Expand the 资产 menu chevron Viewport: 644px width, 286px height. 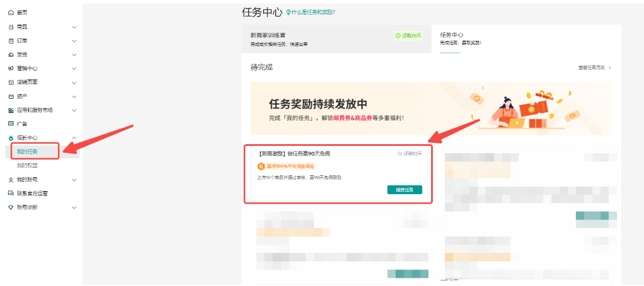[74, 97]
